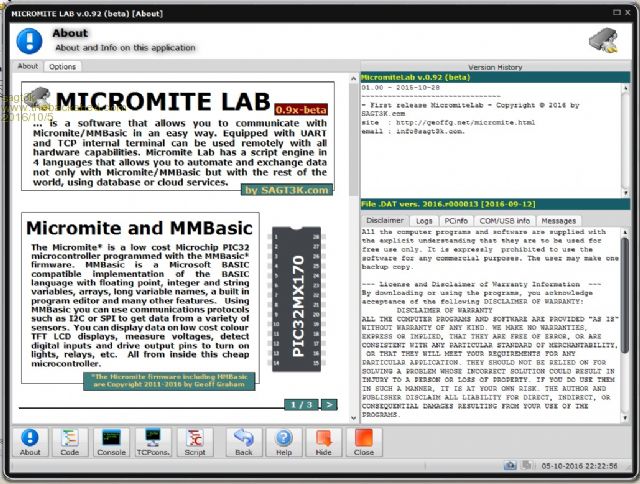Image resolution: width=640 pixels, height=484 pixels.
Task: Select the About tab
Action: point(28,67)
